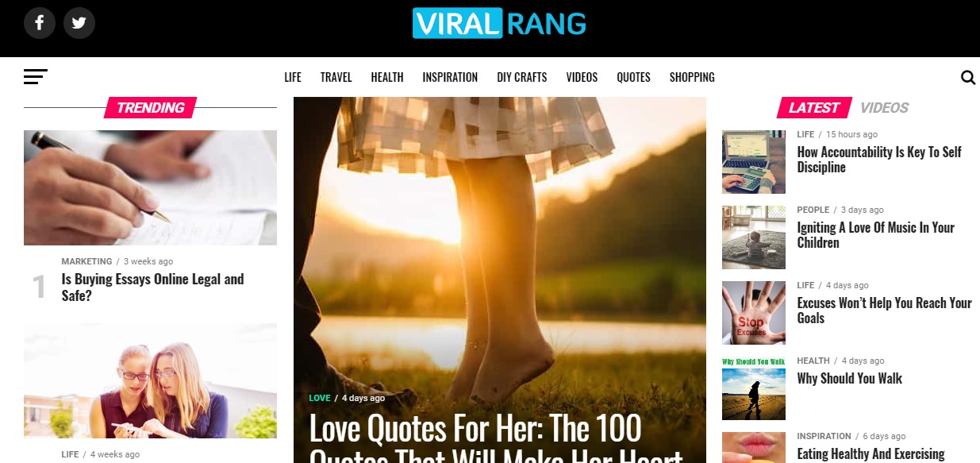Image resolution: width=980 pixels, height=463 pixels.
Task: Open the search magnifier icon
Action: [x=968, y=77]
